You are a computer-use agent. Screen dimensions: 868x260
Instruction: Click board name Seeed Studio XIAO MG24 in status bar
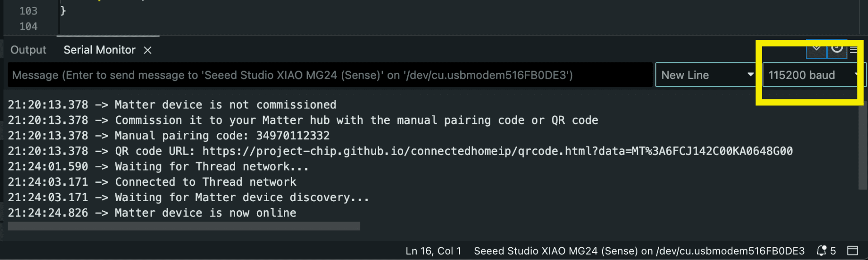click(639, 251)
